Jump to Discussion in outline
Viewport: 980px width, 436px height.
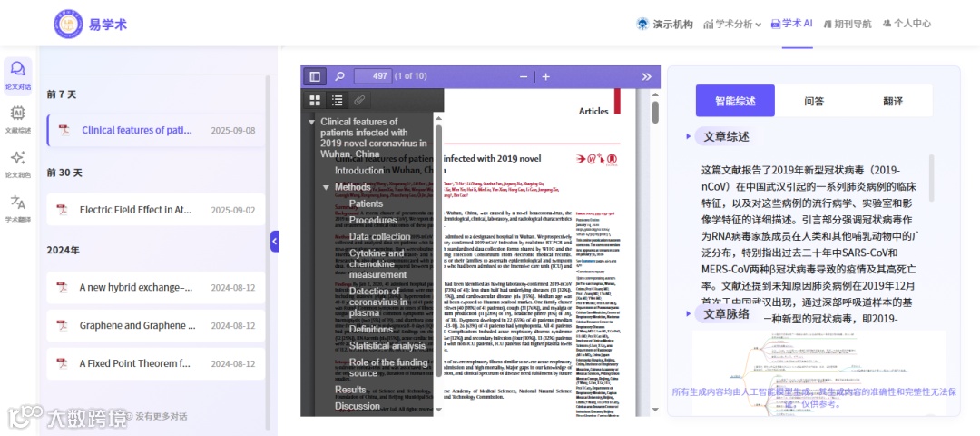[357, 406]
